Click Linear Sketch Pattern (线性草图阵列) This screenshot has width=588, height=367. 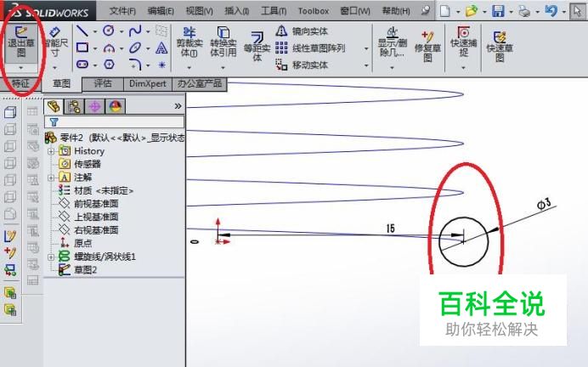310,48
